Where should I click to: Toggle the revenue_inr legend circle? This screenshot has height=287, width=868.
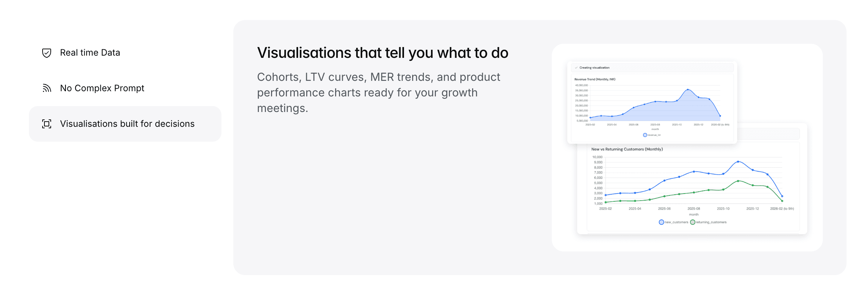coord(645,135)
